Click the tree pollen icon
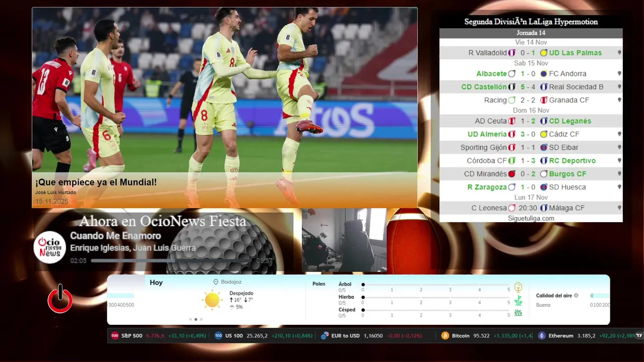The height and width of the screenshot is (362, 644). click(518, 288)
